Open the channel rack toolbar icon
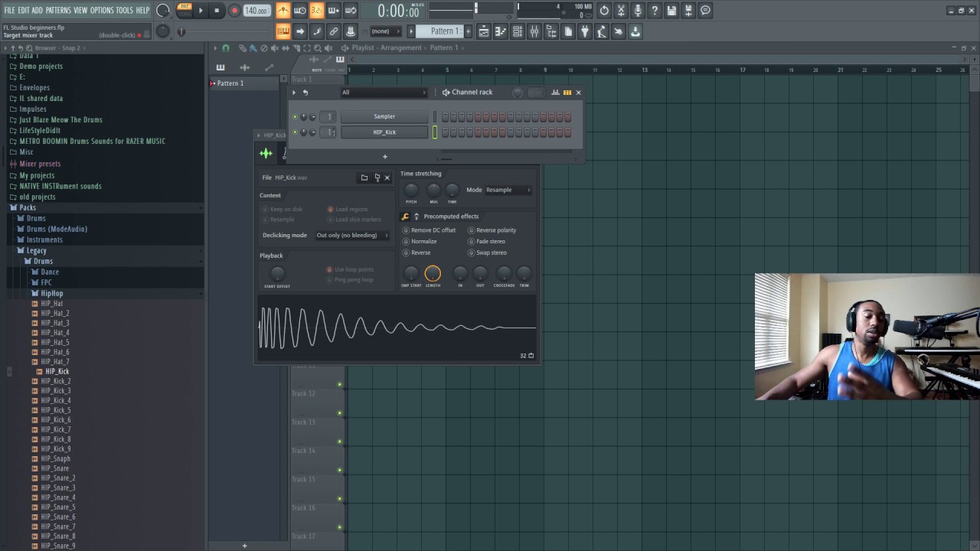This screenshot has width=980, height=551. pos(518,31)
